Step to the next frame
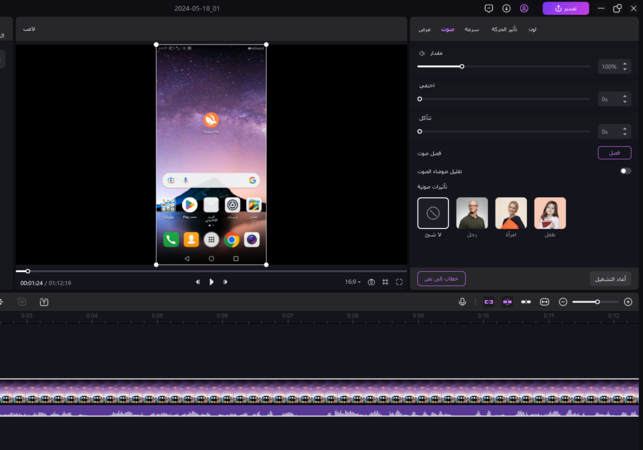This screenshot has height=450, width=643. tap(225, 282)
